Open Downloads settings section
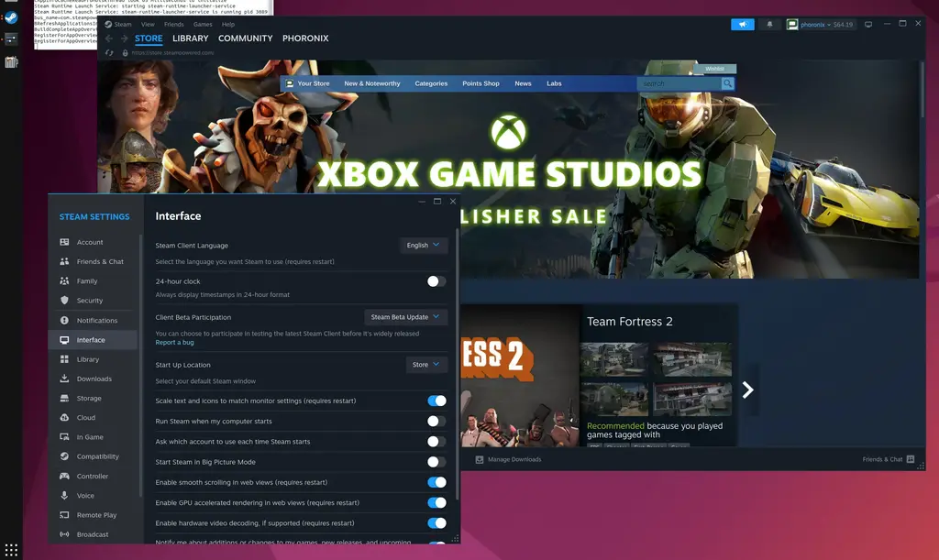939x560 pixels. tap(94, 379)
